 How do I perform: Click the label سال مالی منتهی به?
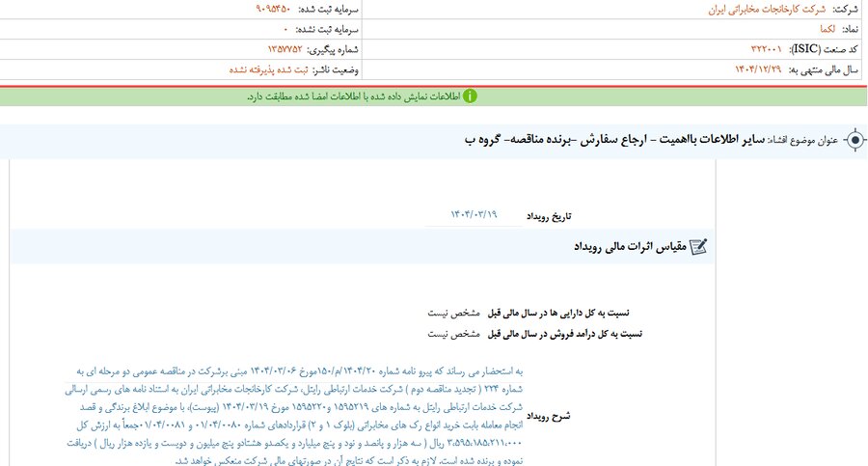pyautogui.click(x=824, y=69)
